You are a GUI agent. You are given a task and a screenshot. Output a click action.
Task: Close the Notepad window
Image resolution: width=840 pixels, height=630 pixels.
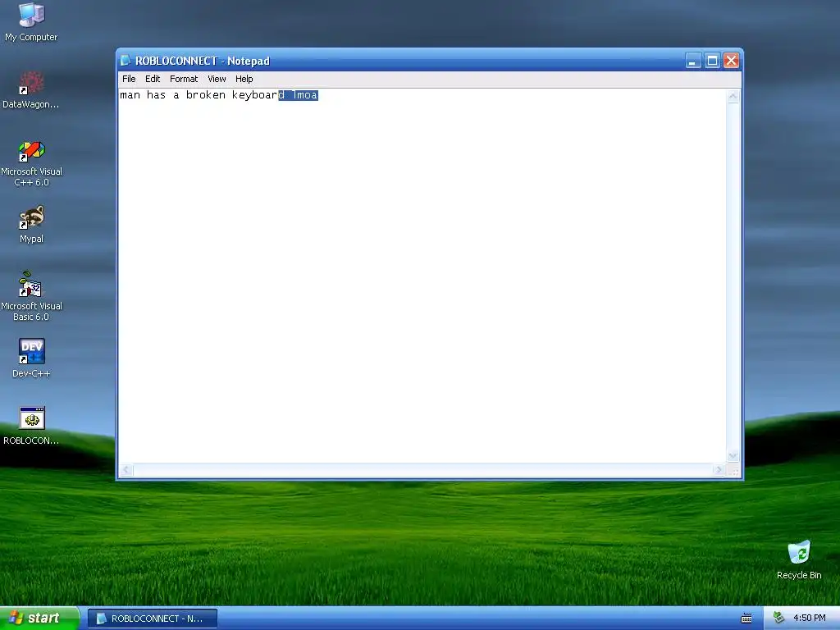coord(731,61)
